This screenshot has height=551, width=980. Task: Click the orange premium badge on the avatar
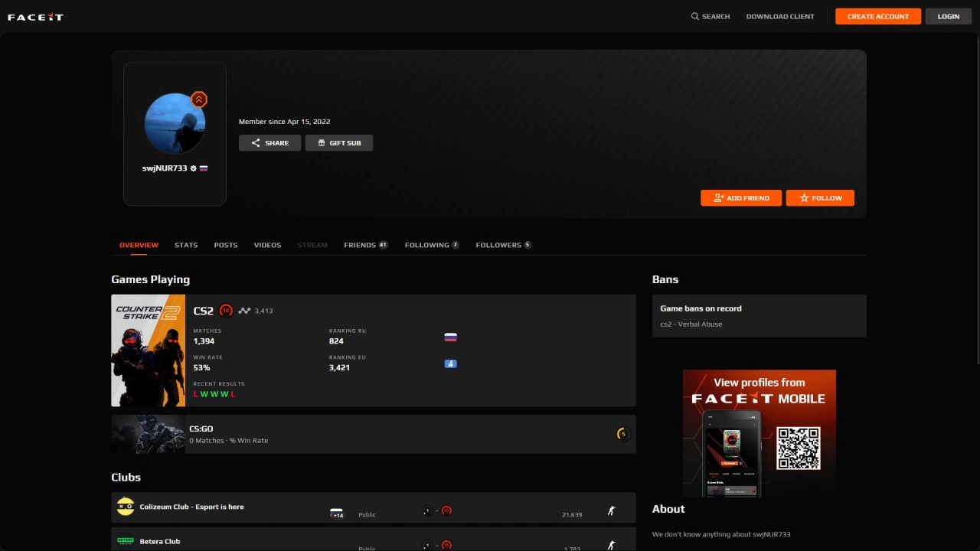click(x=199, y=99)
